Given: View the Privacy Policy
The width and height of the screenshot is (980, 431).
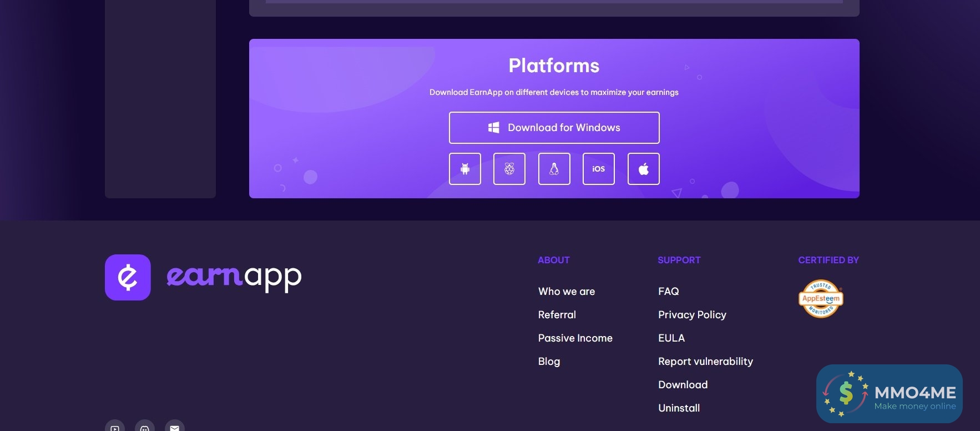Looking at the screenshot, I should click(693, 315).
